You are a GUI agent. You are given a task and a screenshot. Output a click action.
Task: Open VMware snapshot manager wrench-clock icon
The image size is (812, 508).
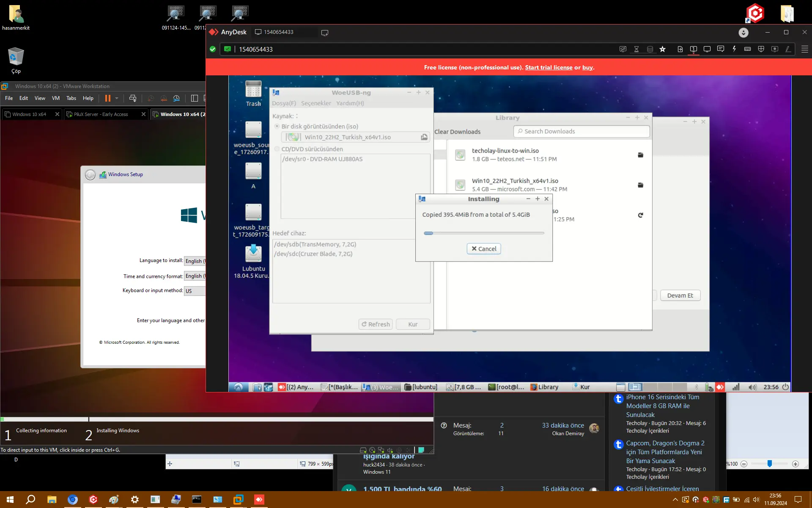(177, 98)
